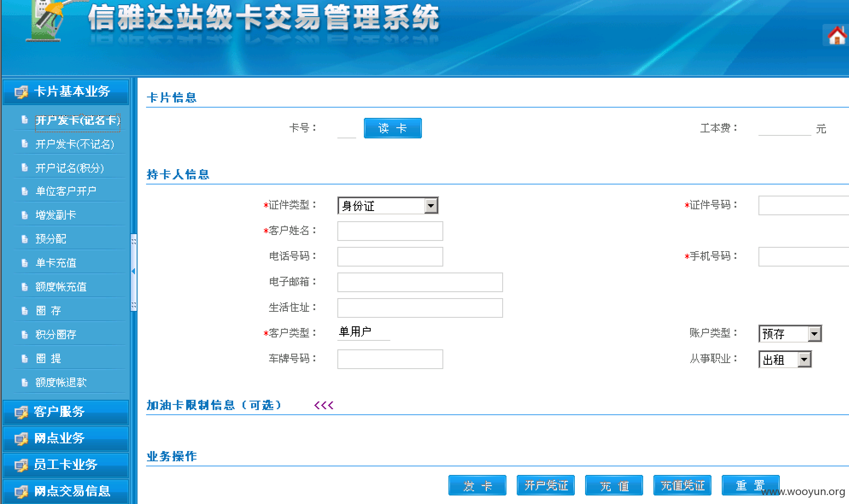Click document icon next to 积分圈存

pyautogui.click(x=25, y=334)
